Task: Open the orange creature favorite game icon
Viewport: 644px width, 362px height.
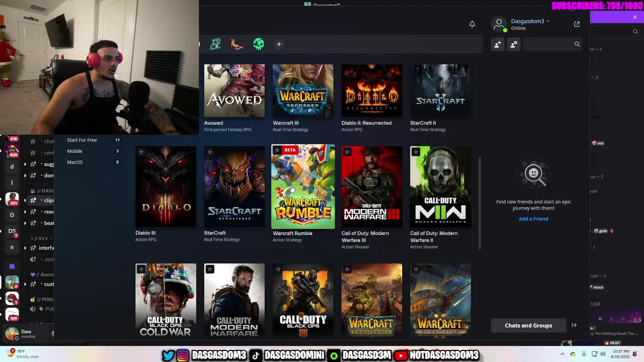Action: [x=237, y=44]
